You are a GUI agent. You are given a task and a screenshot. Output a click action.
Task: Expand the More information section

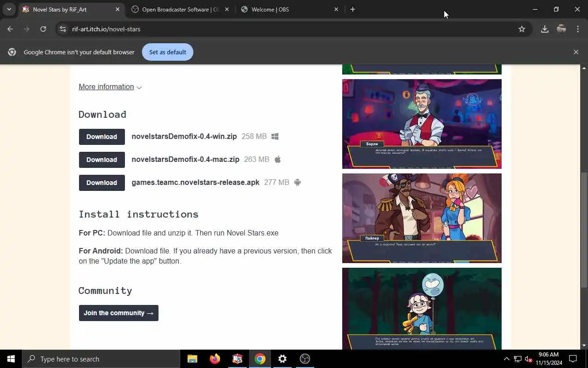(x=110, y=87)
